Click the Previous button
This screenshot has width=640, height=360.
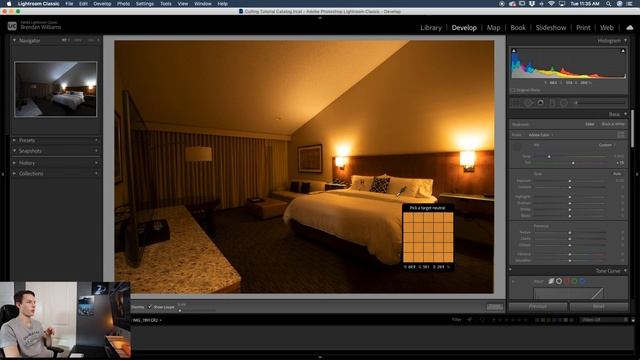[x=538, y=307]
